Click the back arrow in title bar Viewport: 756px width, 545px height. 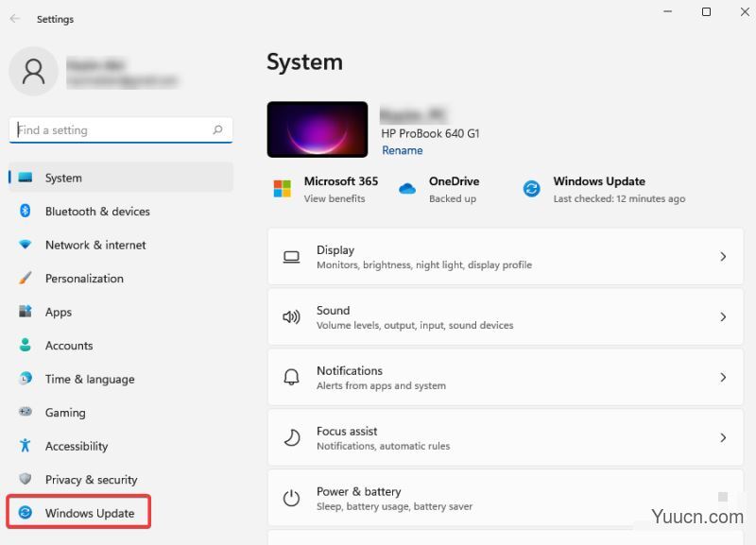click(15, 19)
